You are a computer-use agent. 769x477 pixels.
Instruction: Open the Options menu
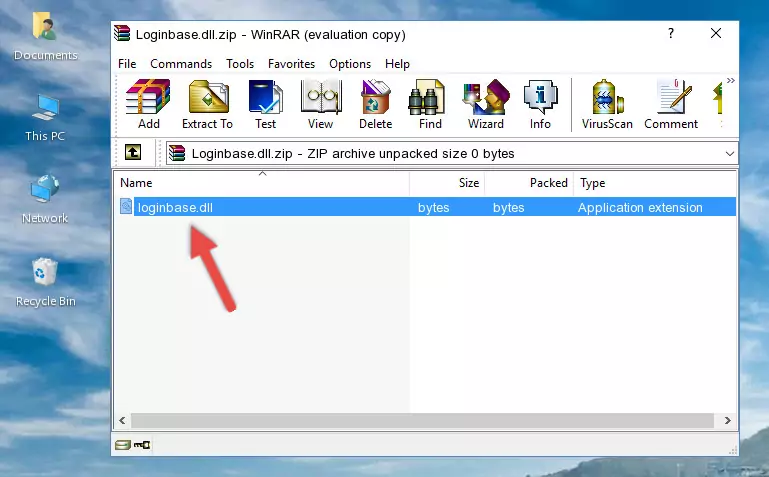(350, 63)
